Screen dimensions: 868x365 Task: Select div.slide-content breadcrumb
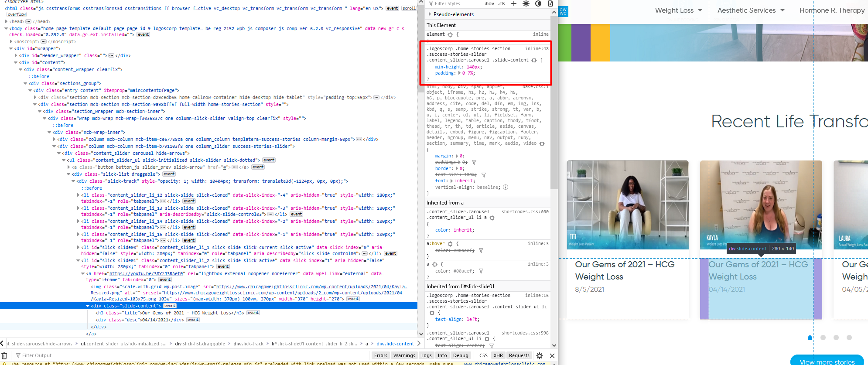[x=395, y=344]
